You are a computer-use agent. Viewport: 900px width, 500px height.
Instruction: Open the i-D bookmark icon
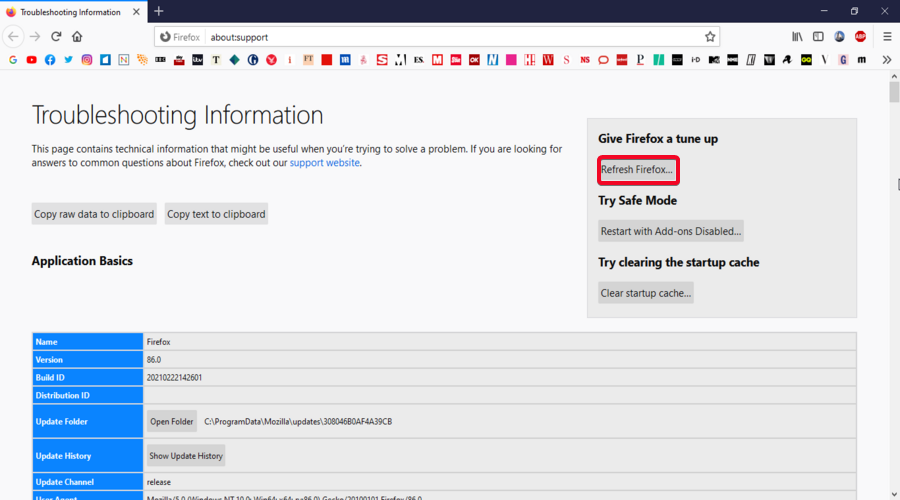click(x=696, y=60)
